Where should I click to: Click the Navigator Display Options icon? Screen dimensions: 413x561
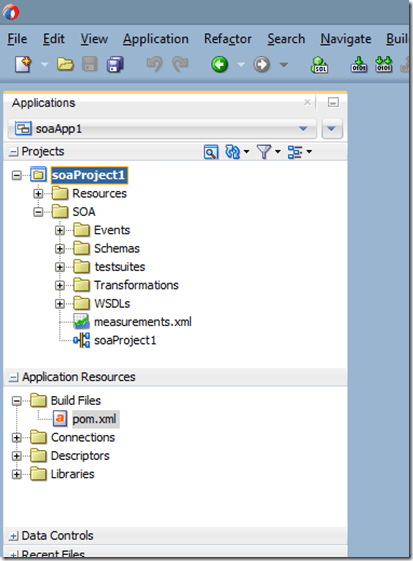(x=295, y=152)
